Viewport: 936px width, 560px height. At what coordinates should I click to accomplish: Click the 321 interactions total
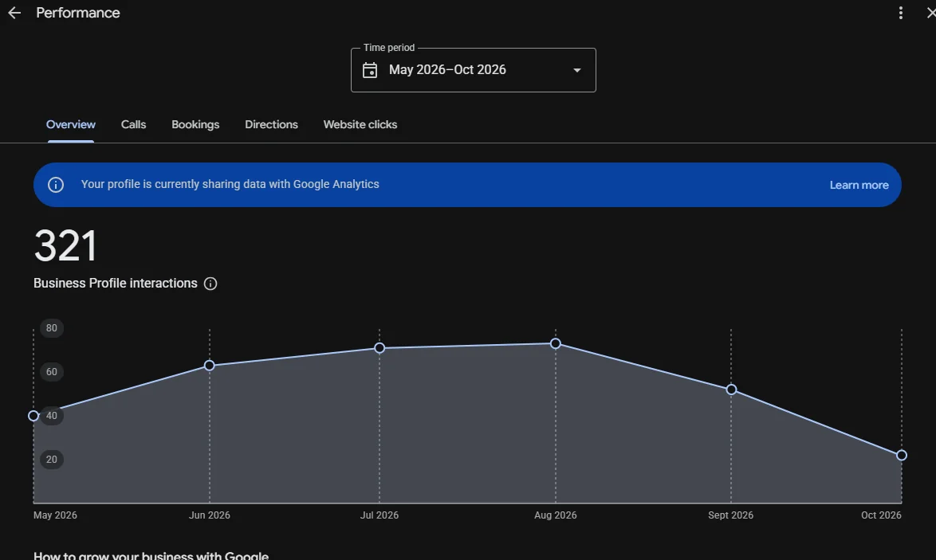pyautogui.click(x=65, y=245)
